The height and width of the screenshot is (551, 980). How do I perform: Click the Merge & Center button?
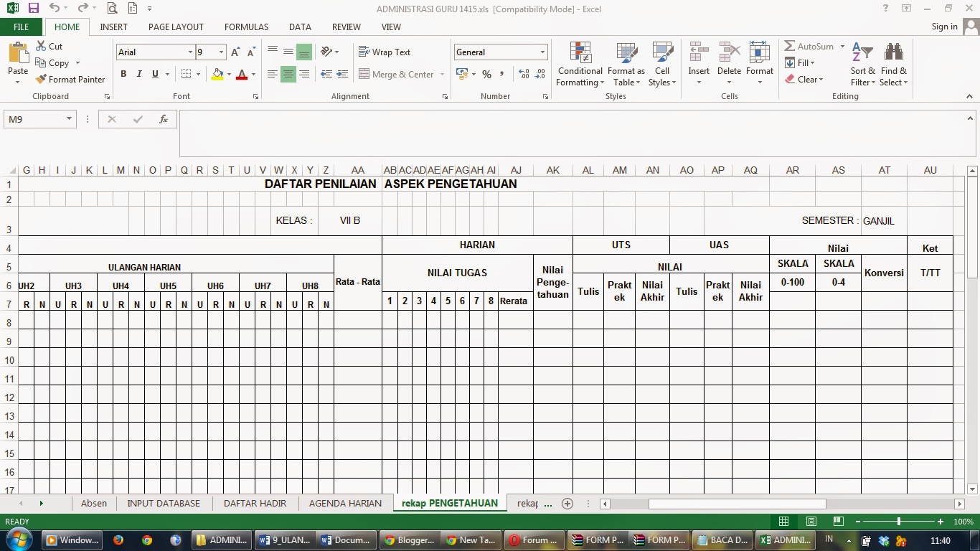396,75
